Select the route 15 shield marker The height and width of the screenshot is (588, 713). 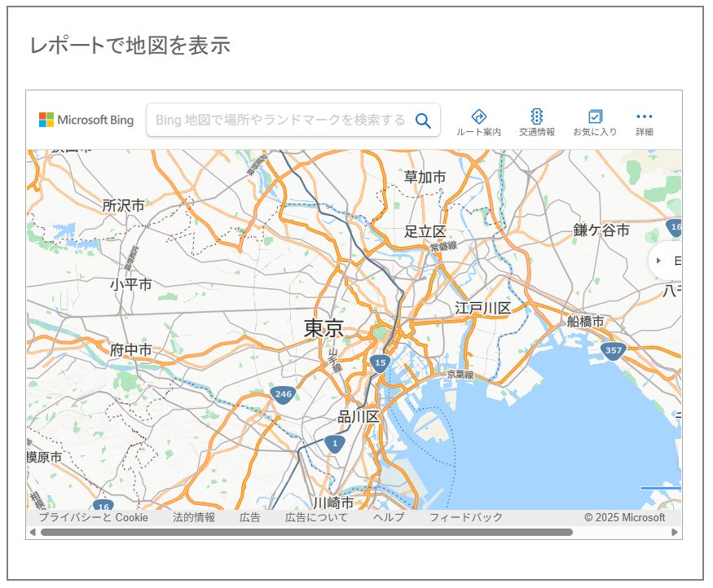(379, 363)
